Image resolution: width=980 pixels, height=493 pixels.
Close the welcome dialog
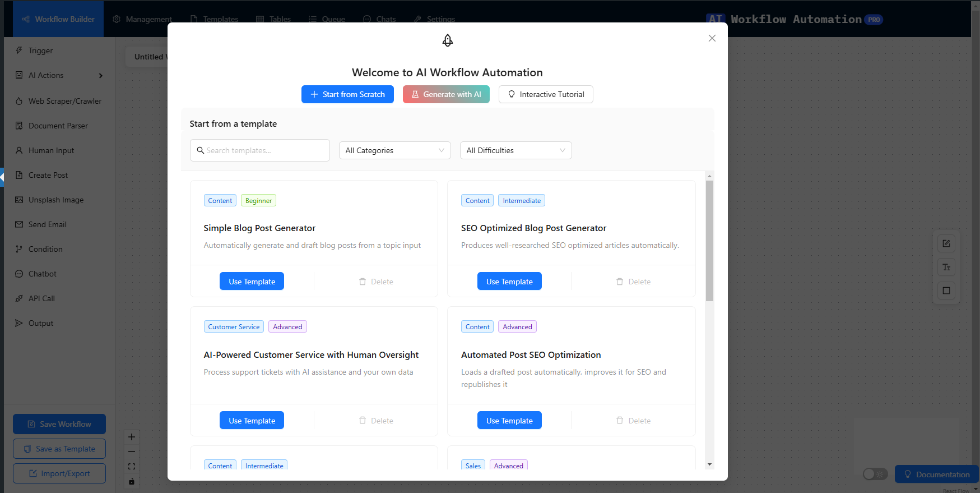(x=712, y=38)
